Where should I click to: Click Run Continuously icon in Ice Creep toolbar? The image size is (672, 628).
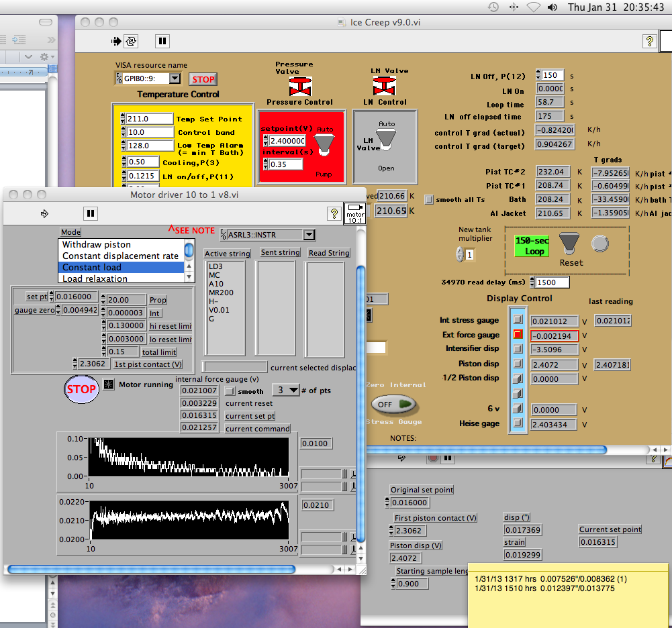132,41
